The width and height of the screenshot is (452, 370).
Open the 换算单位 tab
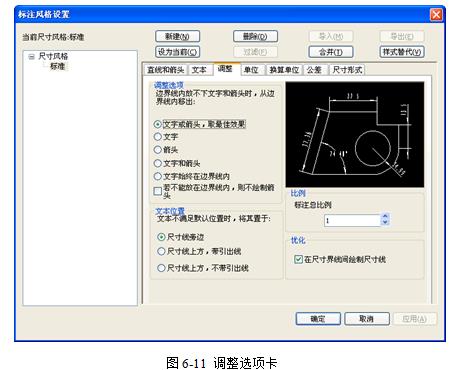coord(284,70)
